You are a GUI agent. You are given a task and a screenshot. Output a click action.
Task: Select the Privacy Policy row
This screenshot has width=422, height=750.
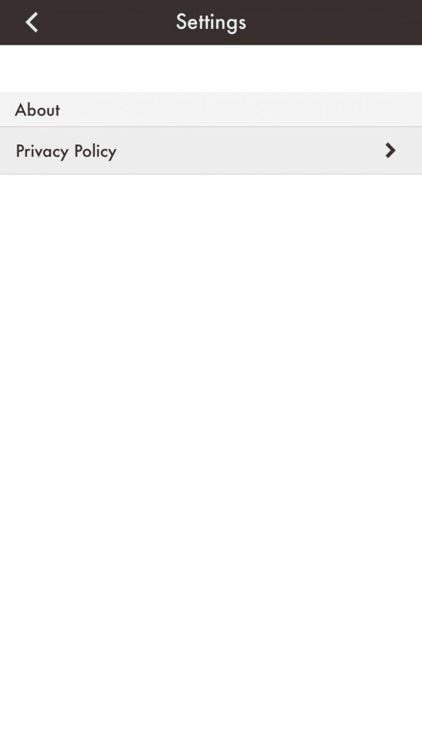coord(211,151)
